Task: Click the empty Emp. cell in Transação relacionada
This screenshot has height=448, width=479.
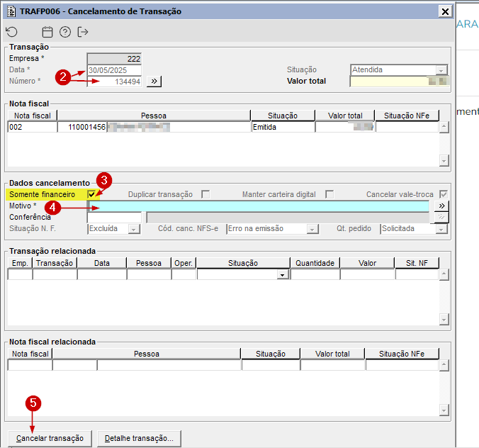Action: 20,274
